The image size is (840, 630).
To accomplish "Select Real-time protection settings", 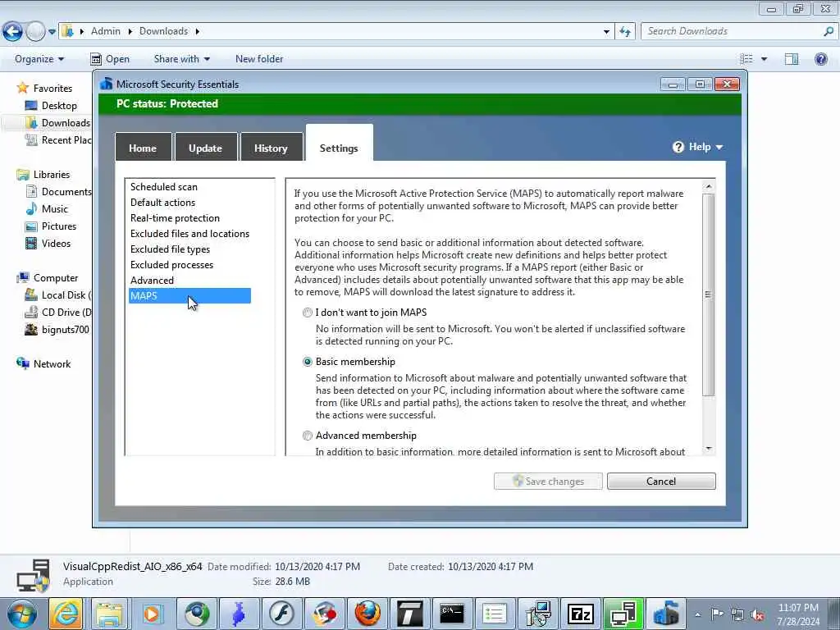I will pyautogui.click(x=176, y=218).
